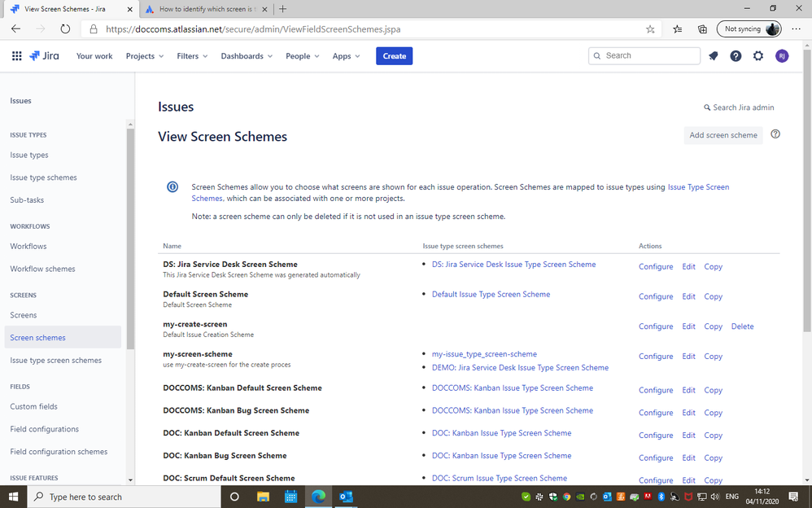Open the calendar app on taskbar
Screen dimensions: 812x508
coord(290,497)
